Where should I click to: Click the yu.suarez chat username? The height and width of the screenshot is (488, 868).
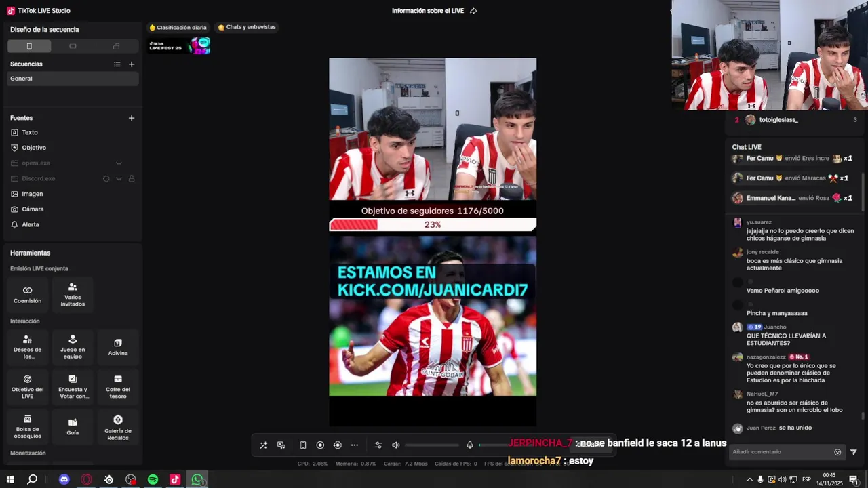pyautogui.click(x=759, y=222)
